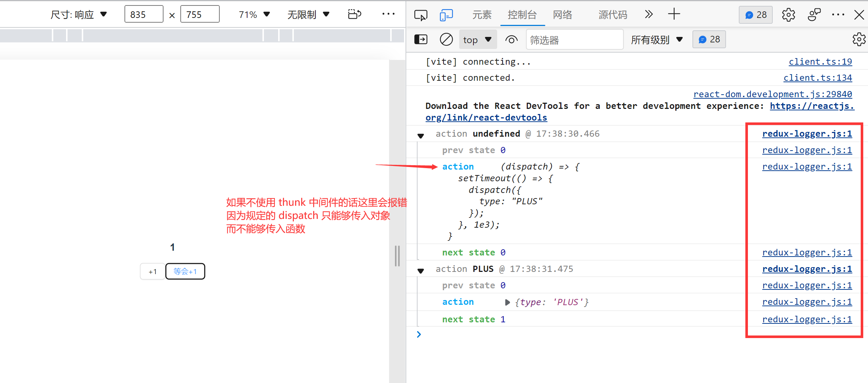Viewport: 868px width, 383px height.
Task: Select the 'next state 1' log text
Action: 474,319
